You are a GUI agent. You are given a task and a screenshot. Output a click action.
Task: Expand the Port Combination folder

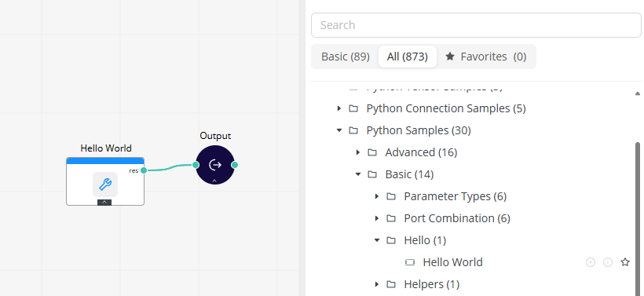[377, 218]
